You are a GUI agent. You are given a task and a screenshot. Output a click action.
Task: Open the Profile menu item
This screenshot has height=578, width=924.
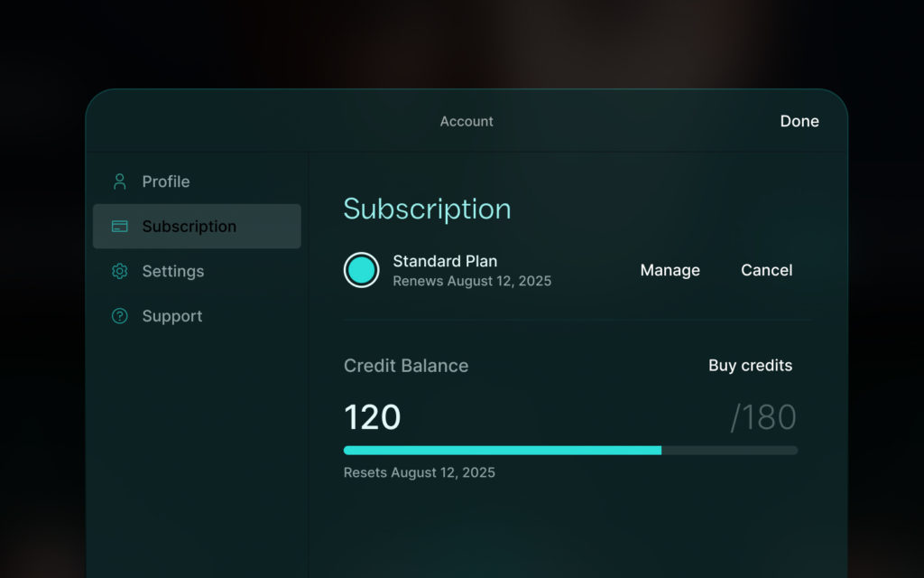166,182
